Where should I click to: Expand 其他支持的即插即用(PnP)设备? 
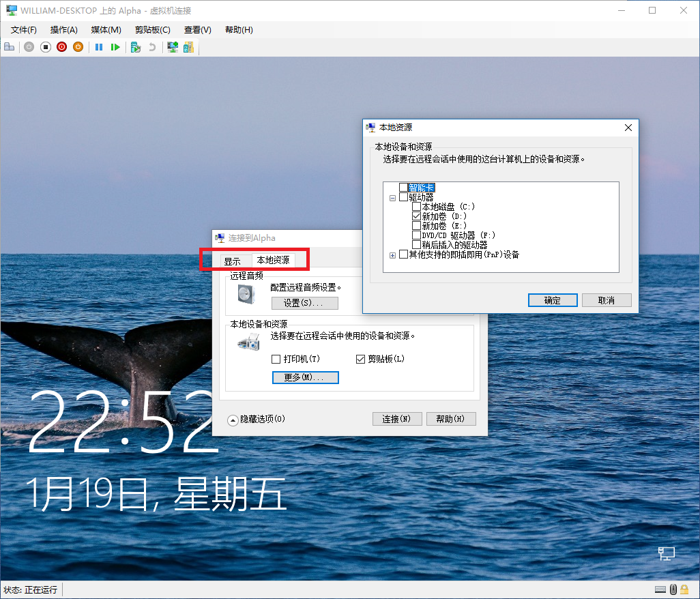pyautogui.click(x=392, y=254)
